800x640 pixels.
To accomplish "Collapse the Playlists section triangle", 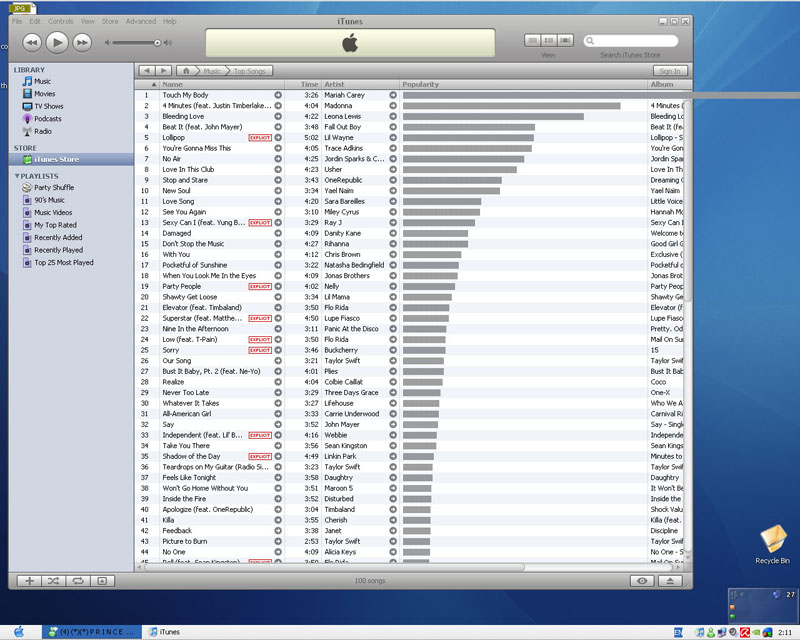I will click(17, 176).
